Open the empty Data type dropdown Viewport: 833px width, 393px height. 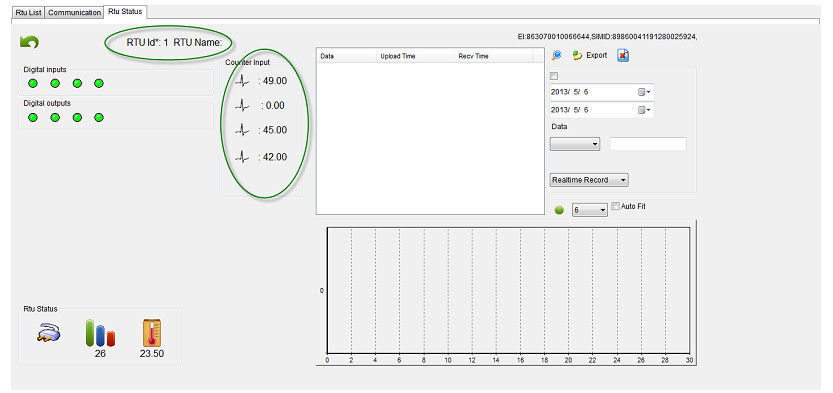pos(575,144)
